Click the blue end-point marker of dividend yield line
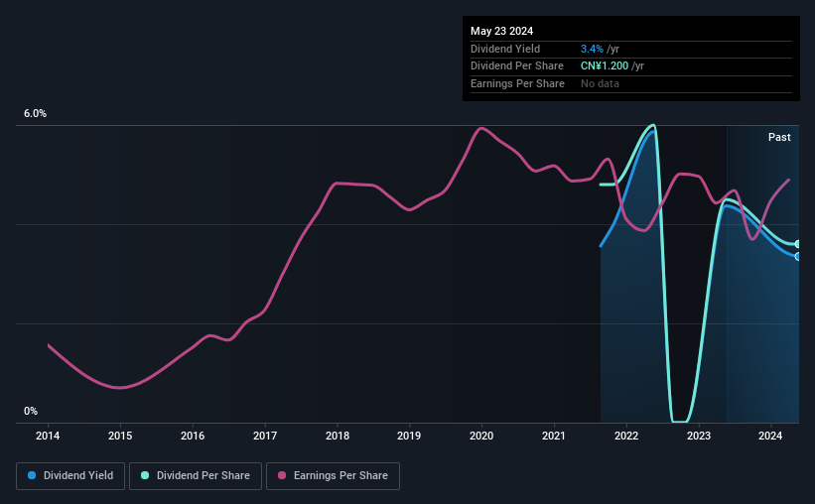The image size is (815, 504). 797,257
